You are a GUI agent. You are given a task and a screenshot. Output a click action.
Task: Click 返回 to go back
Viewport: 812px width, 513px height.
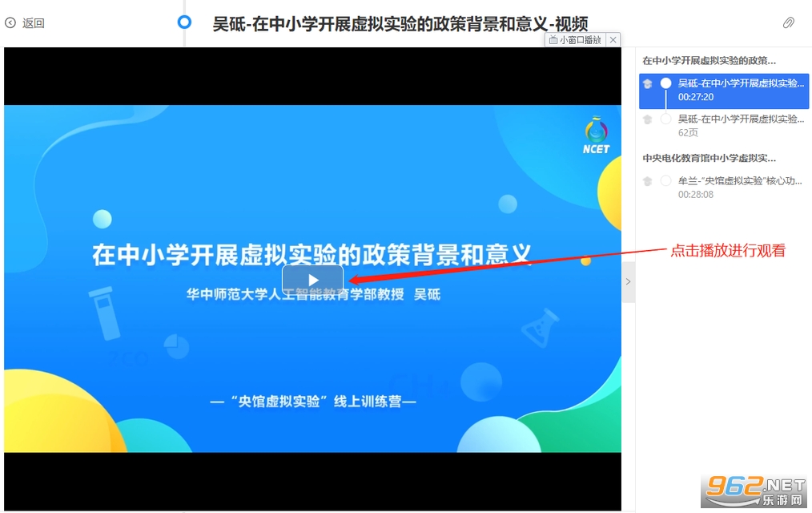click(33, 22)
